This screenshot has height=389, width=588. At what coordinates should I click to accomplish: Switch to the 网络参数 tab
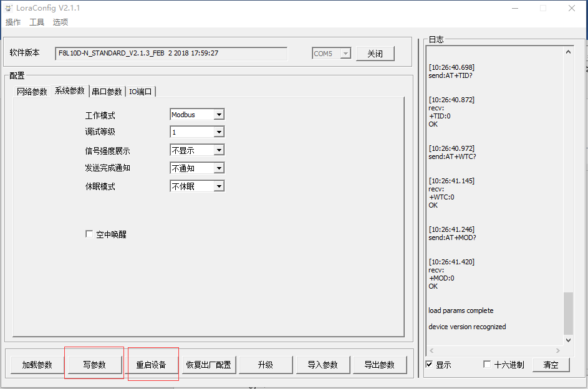pyautogui.click(x=32, y=92)
